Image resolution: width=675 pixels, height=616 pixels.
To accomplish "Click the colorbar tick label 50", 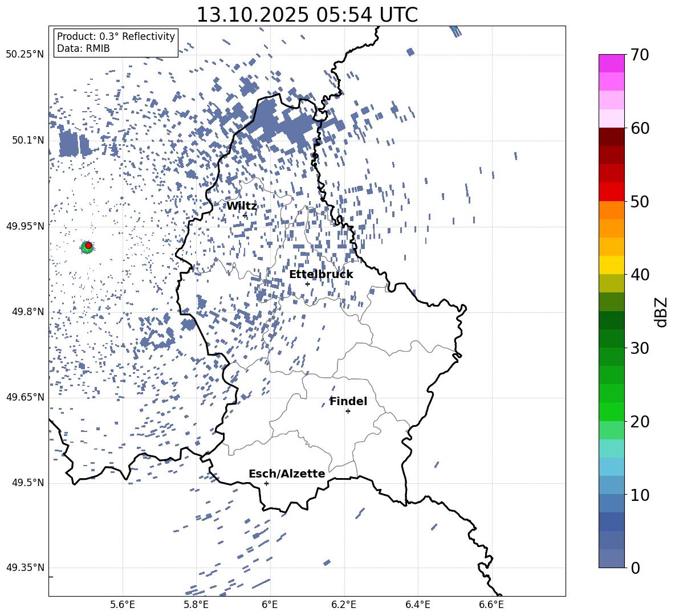I will click(x=640, y=201).
